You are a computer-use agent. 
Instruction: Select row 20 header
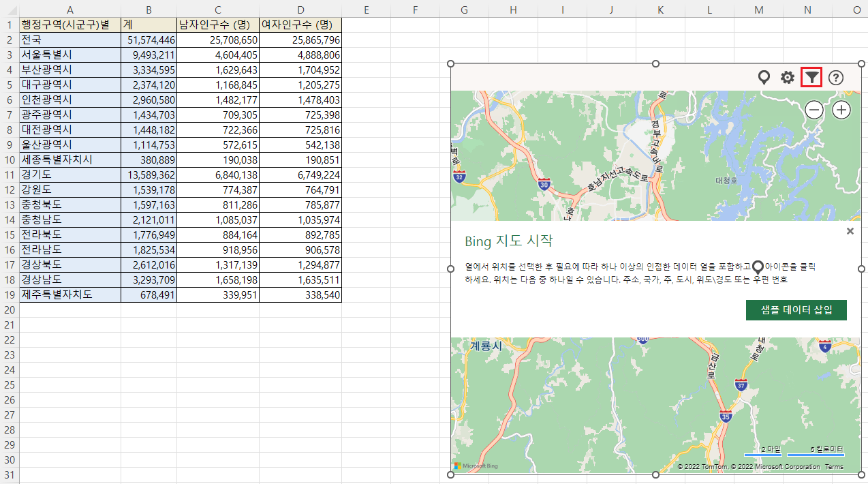click(x=10, y=310)
